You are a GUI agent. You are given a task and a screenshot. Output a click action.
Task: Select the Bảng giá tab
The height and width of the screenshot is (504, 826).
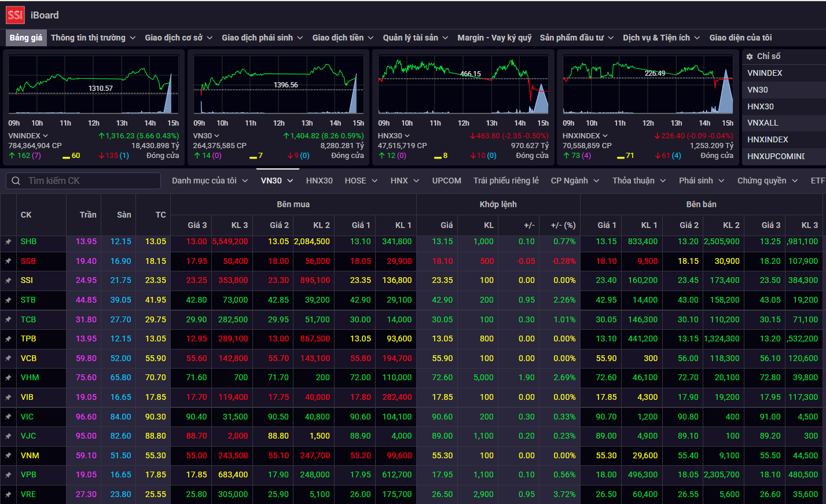point(26,38)
